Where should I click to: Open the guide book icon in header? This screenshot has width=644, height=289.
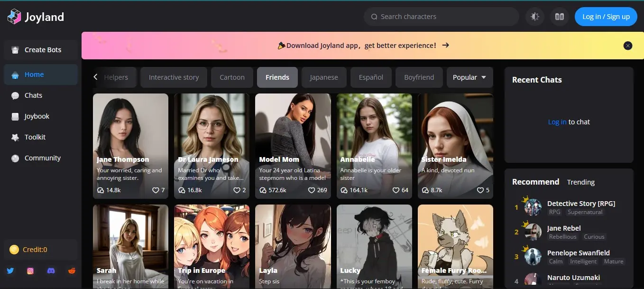[x=560, y=17]
